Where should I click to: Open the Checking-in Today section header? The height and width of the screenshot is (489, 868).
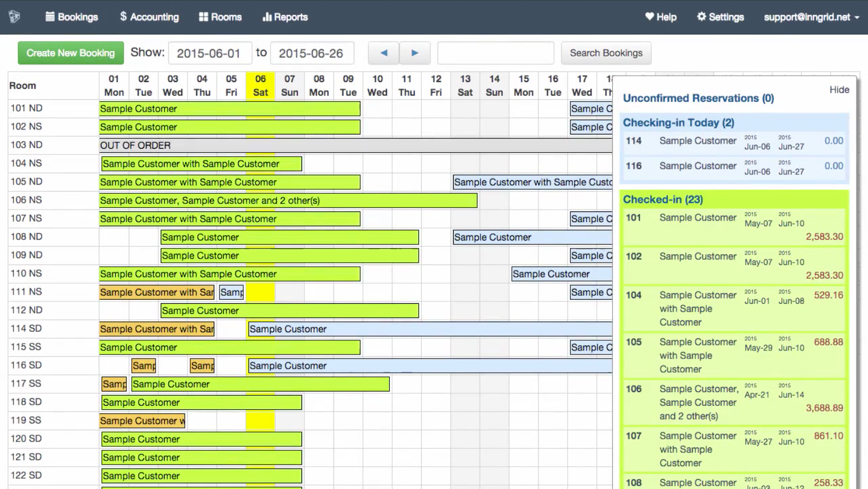pyautogui.click(x=678, y=123)
